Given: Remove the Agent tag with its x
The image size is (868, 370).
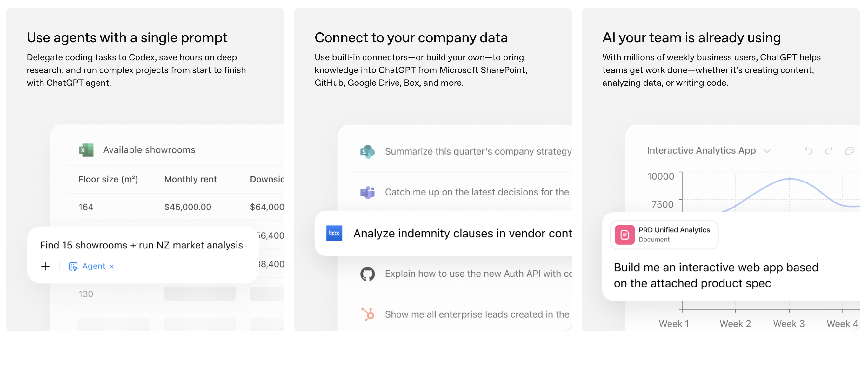Looking at the screenshot, I should tap(111, 266).
